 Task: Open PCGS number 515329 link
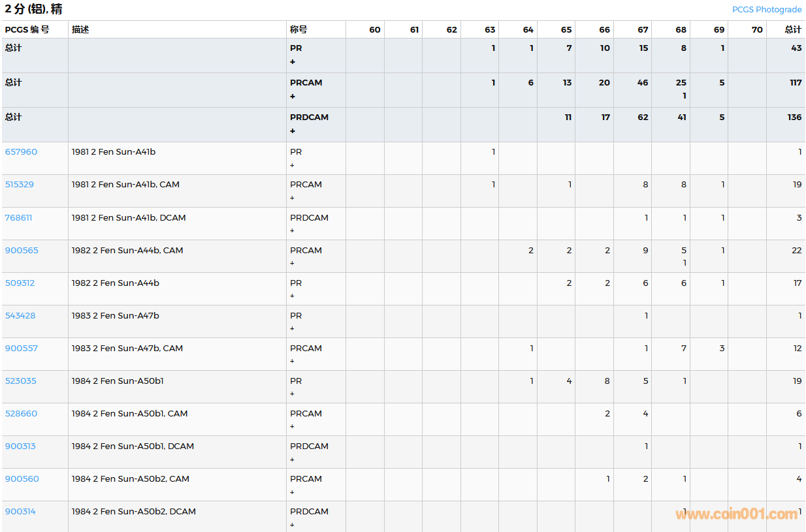pos(20,185)
